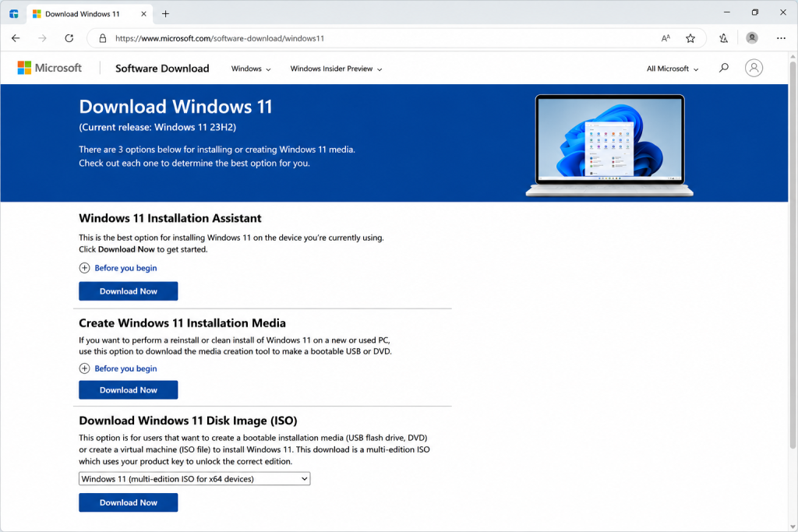Add this page to favorites with star icon
Image resolution: width=798 pixels, height=532 pixels.
[x=690, y=38]
